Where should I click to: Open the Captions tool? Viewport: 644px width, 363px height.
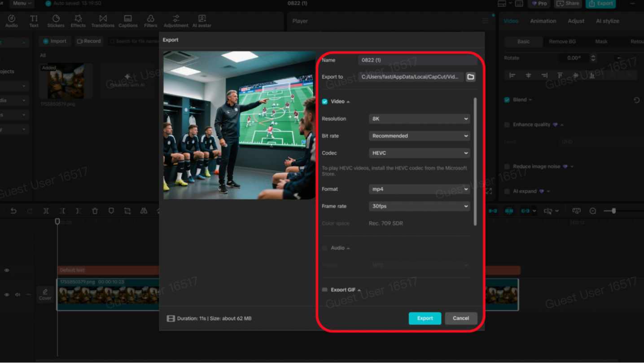pos(128,21)
